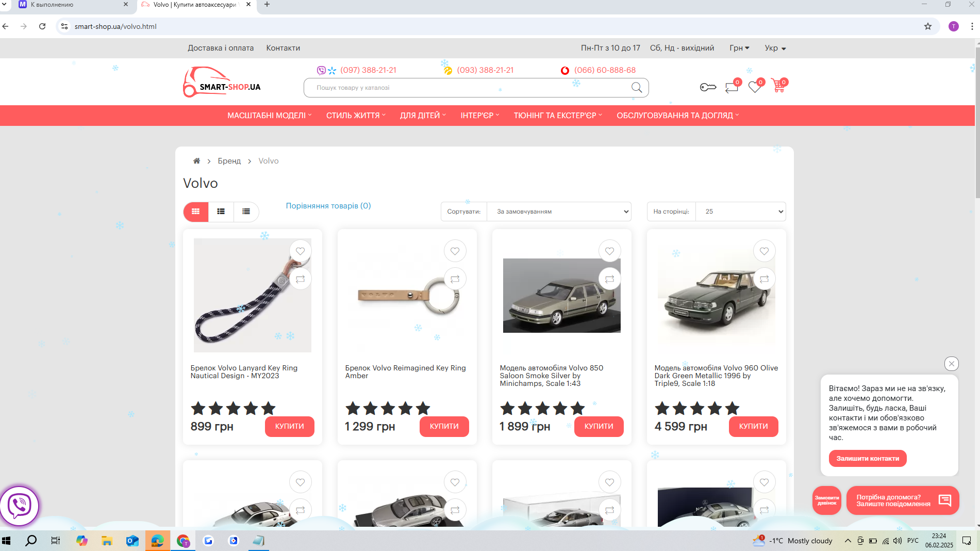
Task: Go to the Бренд breadcrumb link
Action: click(229, 161)
